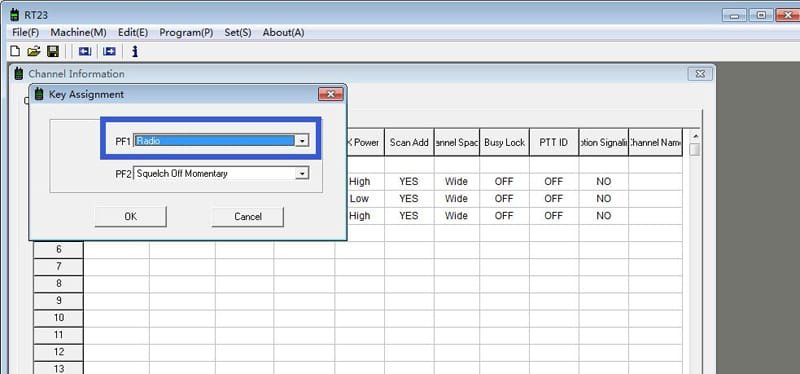Click the RT23 application title icon
The height and width of the screenshot is (374, 800).
click(15, 15)
